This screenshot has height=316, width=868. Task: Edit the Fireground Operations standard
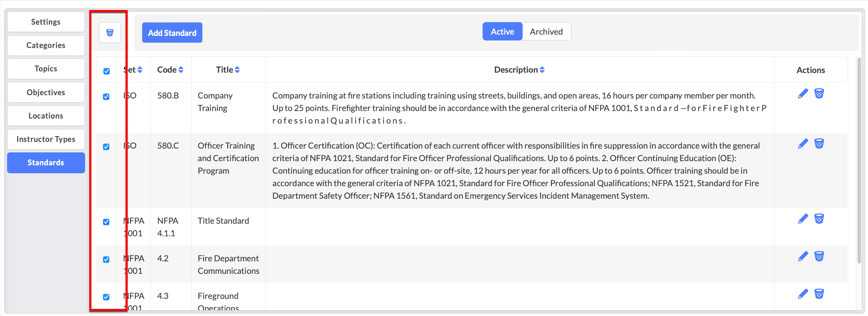pos(803,294)
